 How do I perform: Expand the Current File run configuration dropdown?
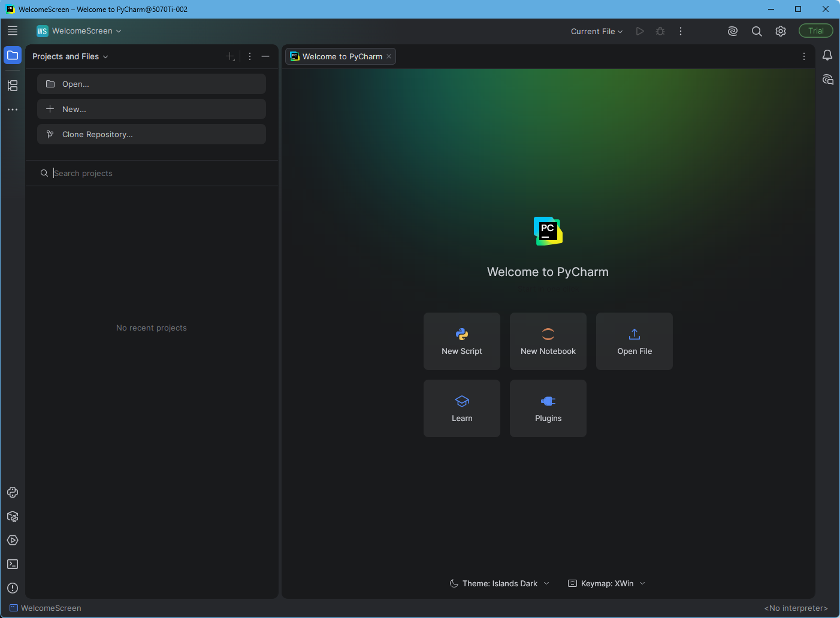[597, 31]
